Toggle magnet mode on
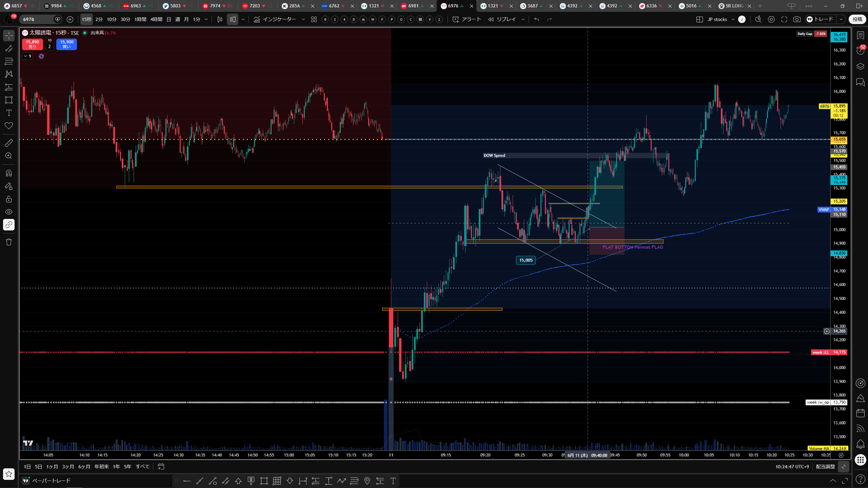This screenshot has width=868, height=488. coord(9,173)
